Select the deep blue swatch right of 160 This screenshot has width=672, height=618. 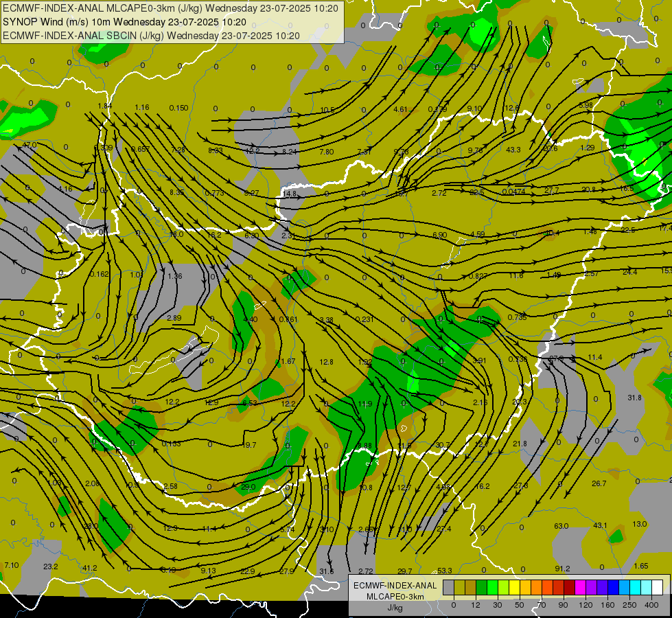pos(614,587)
